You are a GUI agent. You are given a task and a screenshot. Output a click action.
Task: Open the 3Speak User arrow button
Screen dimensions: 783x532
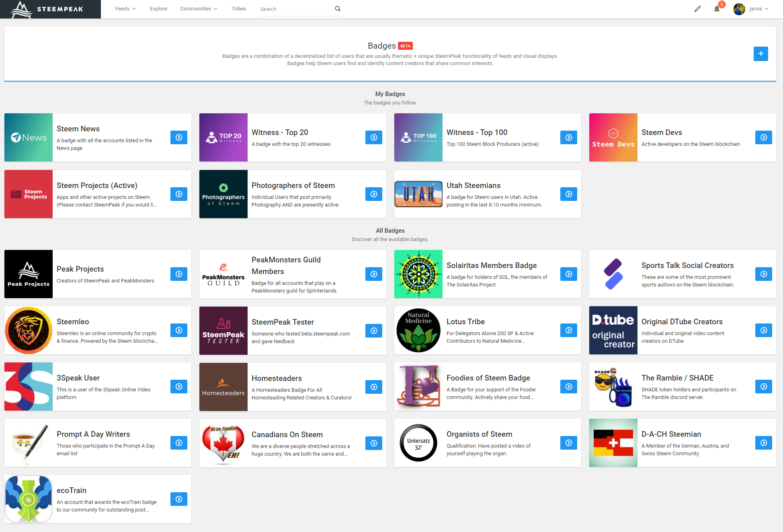point(179,387)
